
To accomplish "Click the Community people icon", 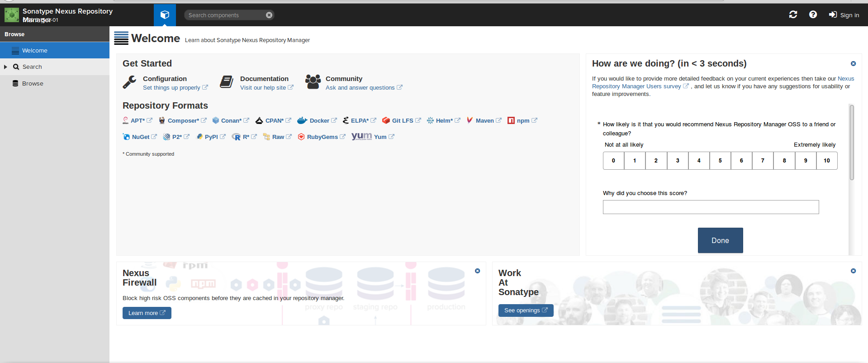I will 313,82.
